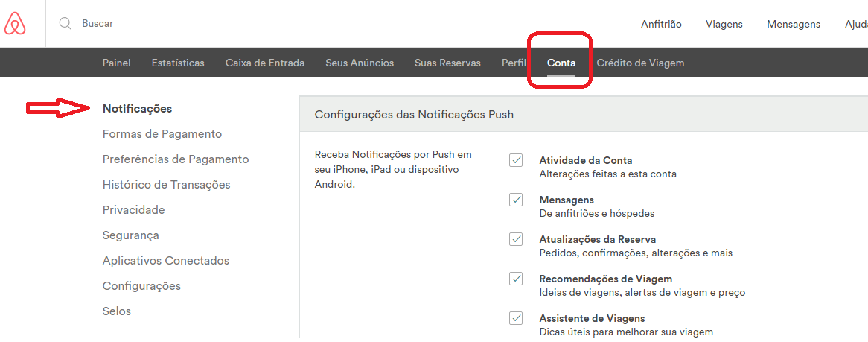This screenshot has width=868, height=342.
Task: Select Formas de Pagamento in sidebar
Action: click(x=162, y=134)
